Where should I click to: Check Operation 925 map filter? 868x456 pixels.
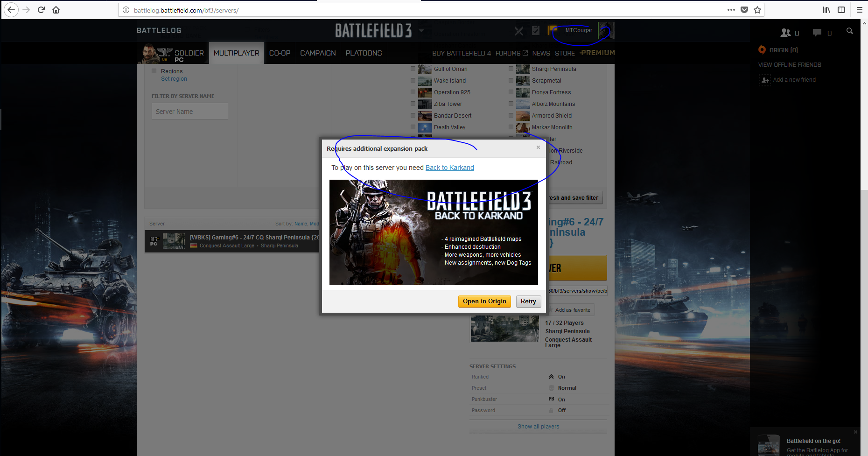pos(413,92)
